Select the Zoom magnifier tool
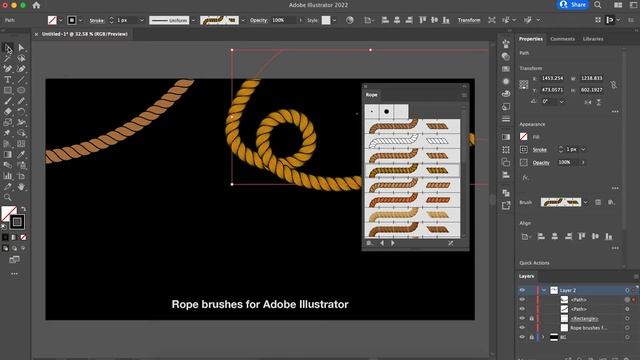Screen dimensions: 640x360 (7, 198)
